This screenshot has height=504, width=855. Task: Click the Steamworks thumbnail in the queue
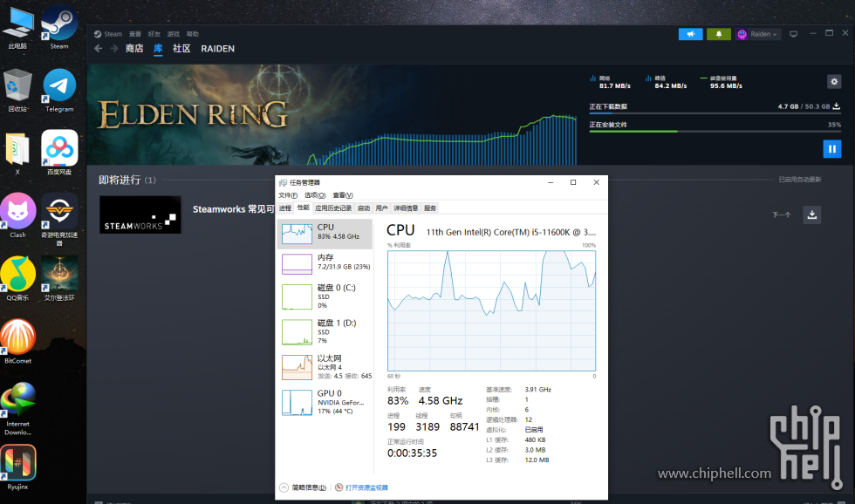point(140,215)
